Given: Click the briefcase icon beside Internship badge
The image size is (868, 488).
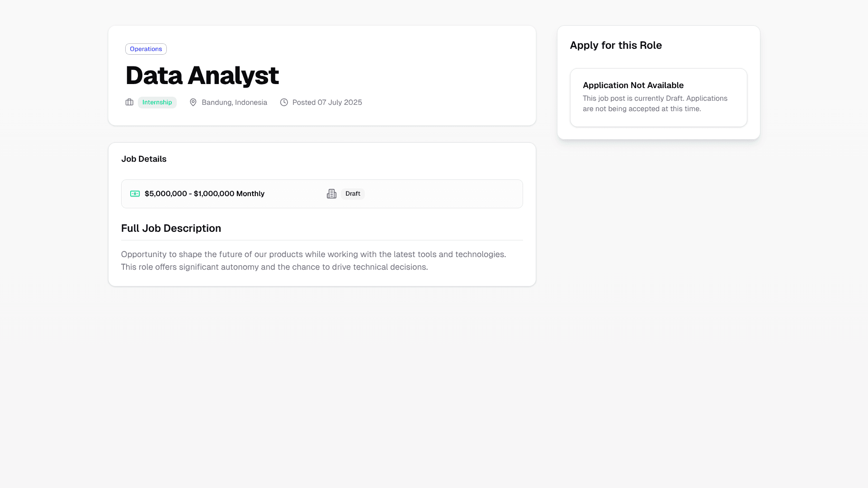Looking at the screenshot, I should (x=129, y=103).
